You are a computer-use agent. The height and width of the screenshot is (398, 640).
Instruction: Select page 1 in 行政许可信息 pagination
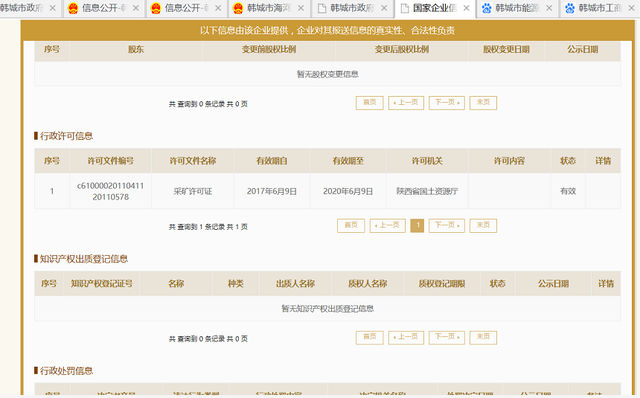click(x=417, y=225)
